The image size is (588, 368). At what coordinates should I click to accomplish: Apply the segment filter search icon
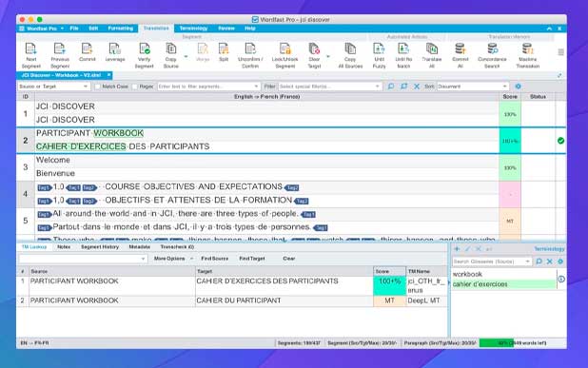[x=391, y=87]
